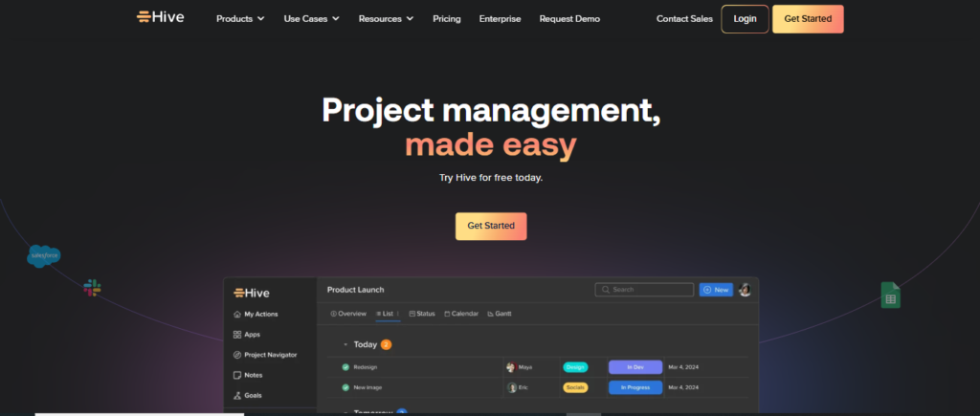Click the New Image task name
This screenshot has height=416, width=980.
tap(367, 387)
